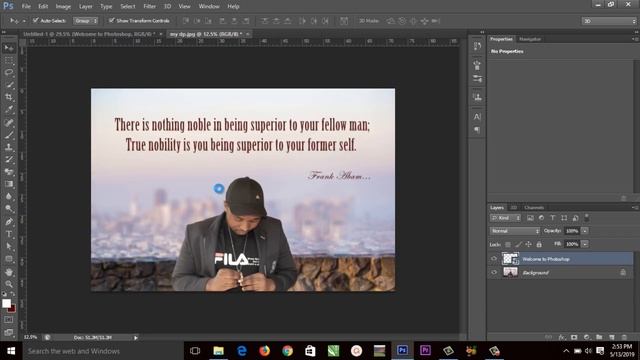Select the Lasso tool
This screenshot has width=640, height=360.
pos(9,73)
